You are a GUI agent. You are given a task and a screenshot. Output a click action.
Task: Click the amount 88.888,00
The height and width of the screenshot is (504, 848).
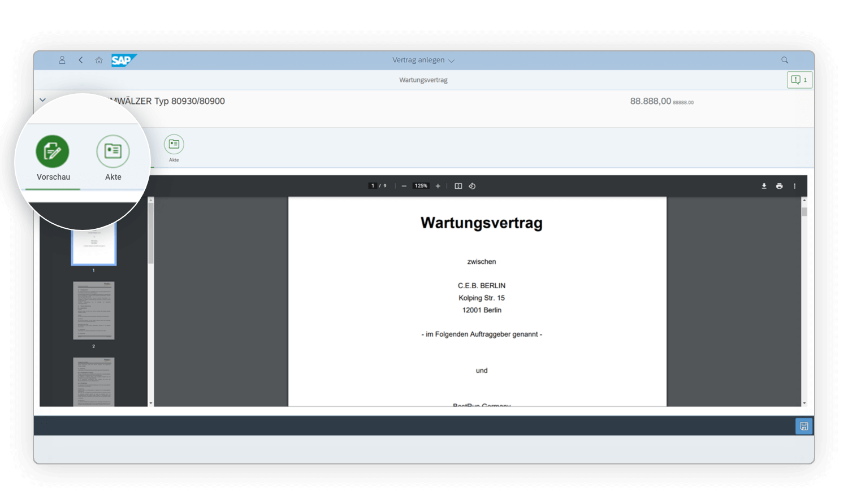[x=651, y=101]
